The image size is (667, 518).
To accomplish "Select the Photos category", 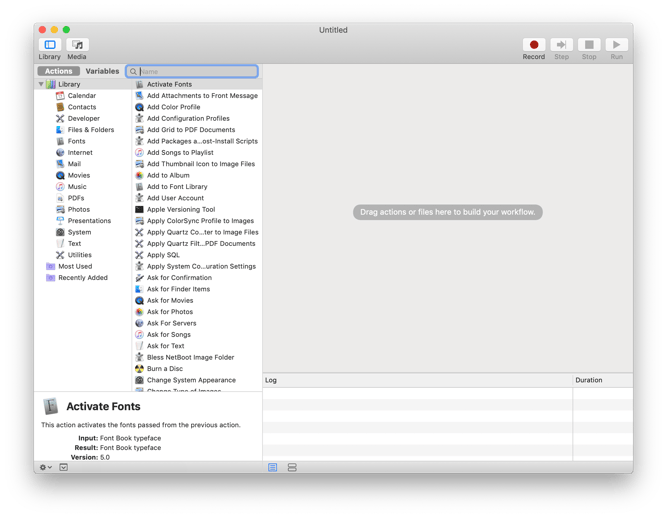I will click(79, 209).
